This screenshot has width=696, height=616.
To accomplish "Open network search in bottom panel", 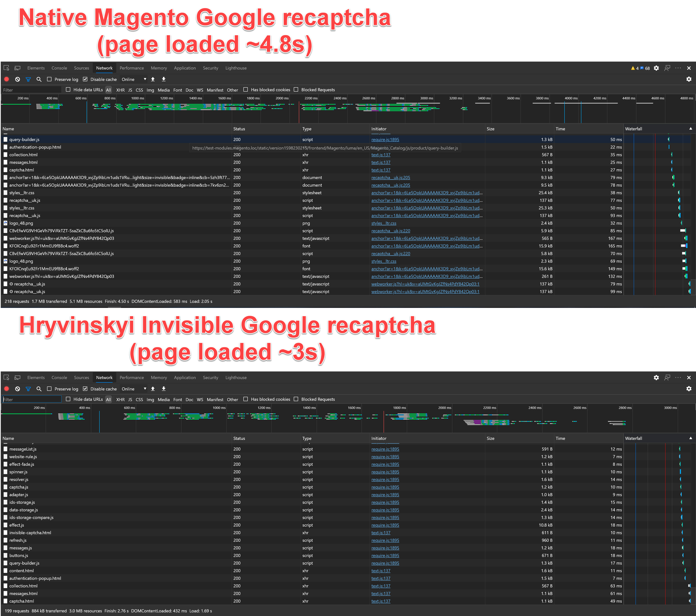I will click(39, 389).
